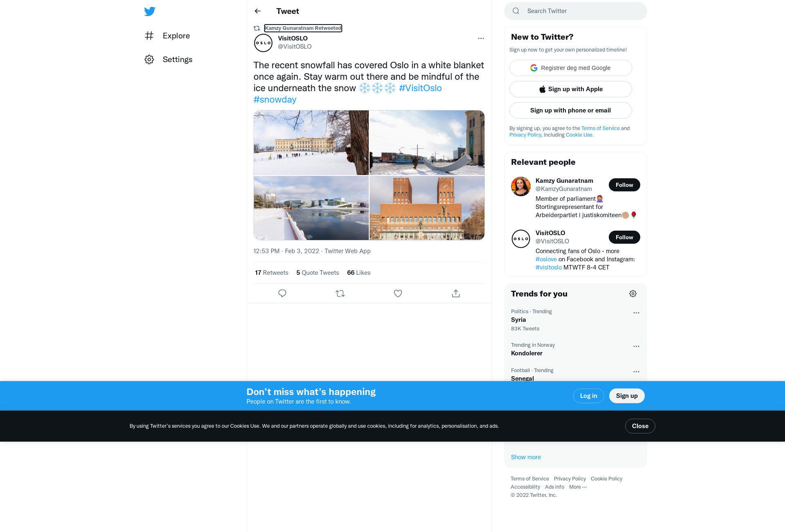Image resolution: width=785 pixels, height=532 pixels.
Task: Follow Kamzy Gunaratnam
Action: tap(624, 185)
